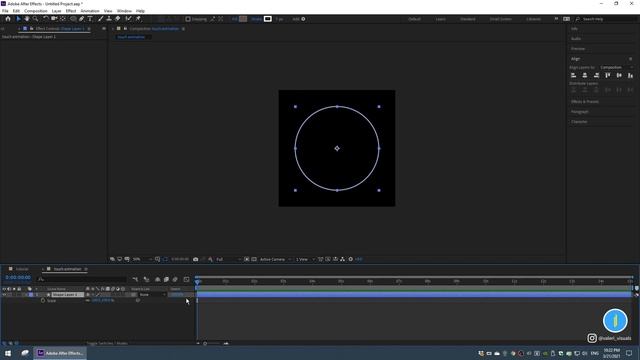
Task: Open the Animation menu
Action: pyautogui.click(x=90, y=11)
